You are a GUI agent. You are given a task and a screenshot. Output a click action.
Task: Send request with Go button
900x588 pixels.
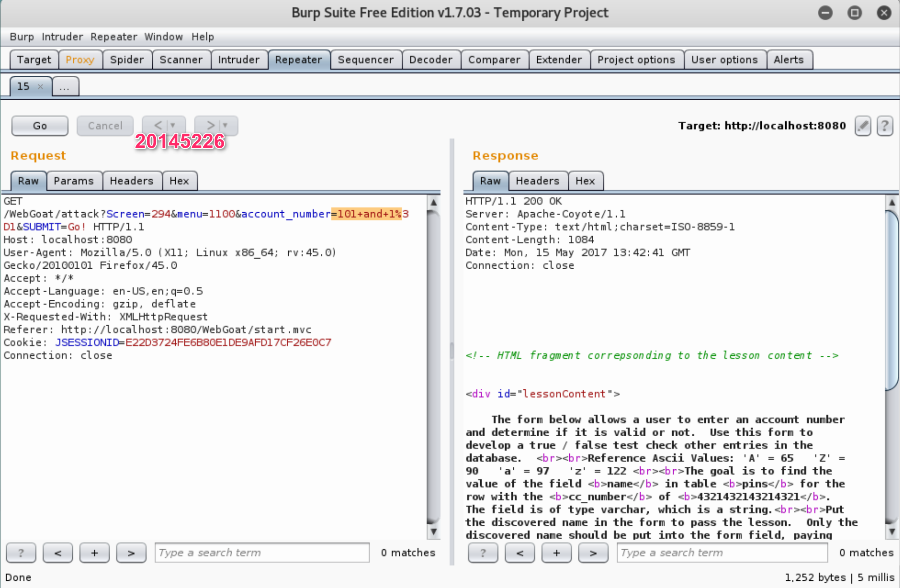[x=40, y=126]
